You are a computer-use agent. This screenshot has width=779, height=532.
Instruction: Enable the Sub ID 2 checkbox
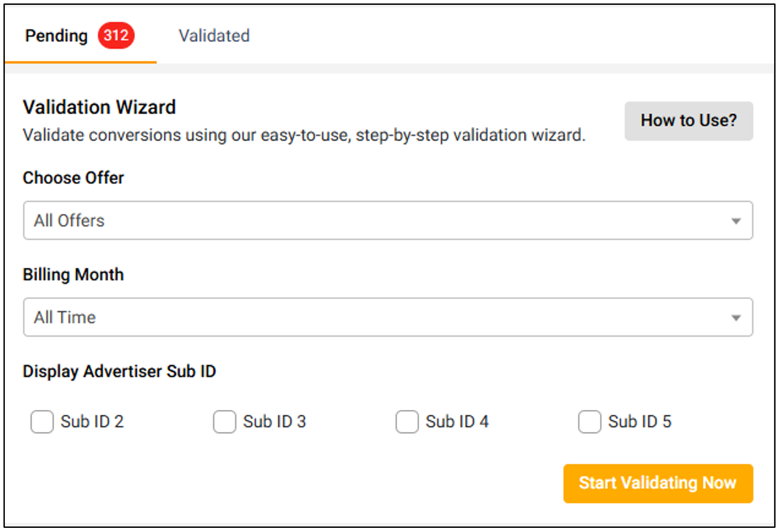[42, 422]
